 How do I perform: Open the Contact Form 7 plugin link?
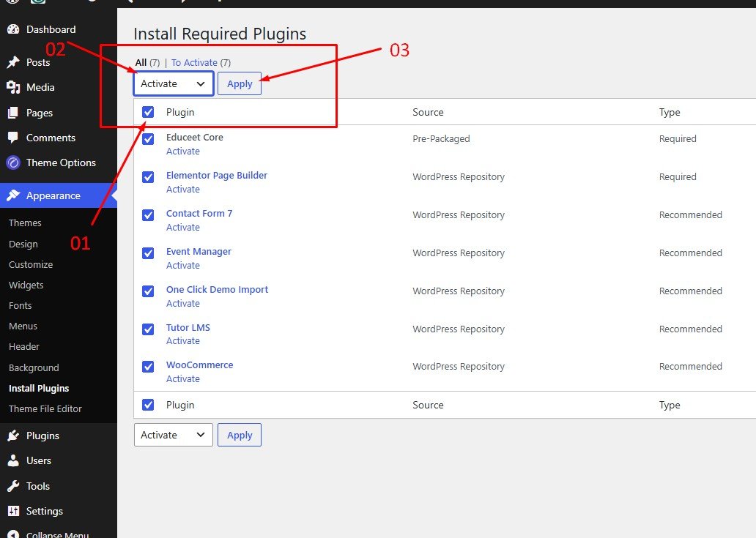click(199, 213)
